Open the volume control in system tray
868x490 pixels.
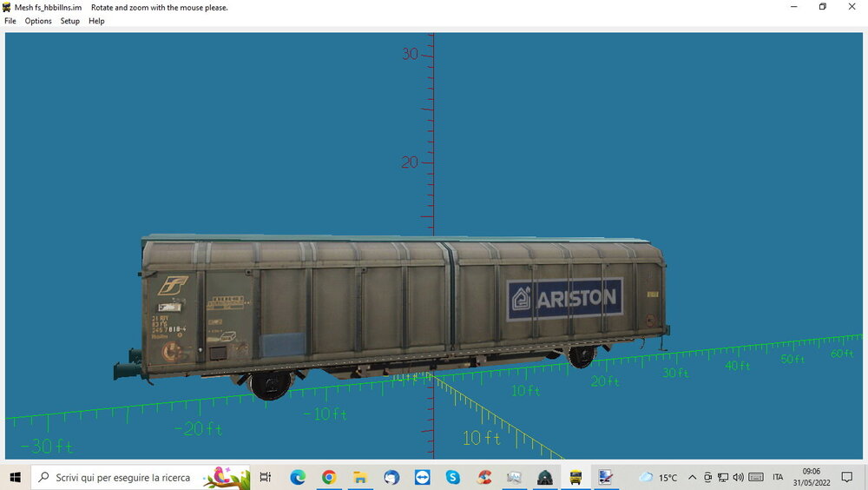pyautogui.click(x=738, y=477)
